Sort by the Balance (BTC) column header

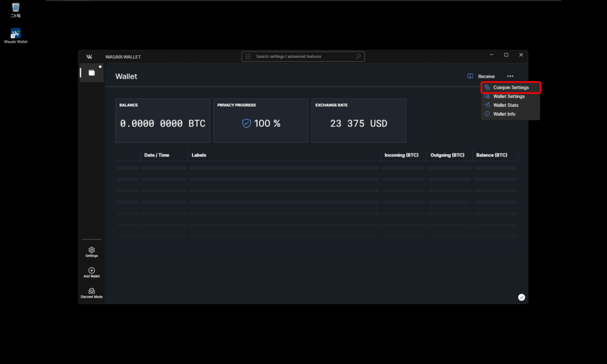[x=491, y=155]
